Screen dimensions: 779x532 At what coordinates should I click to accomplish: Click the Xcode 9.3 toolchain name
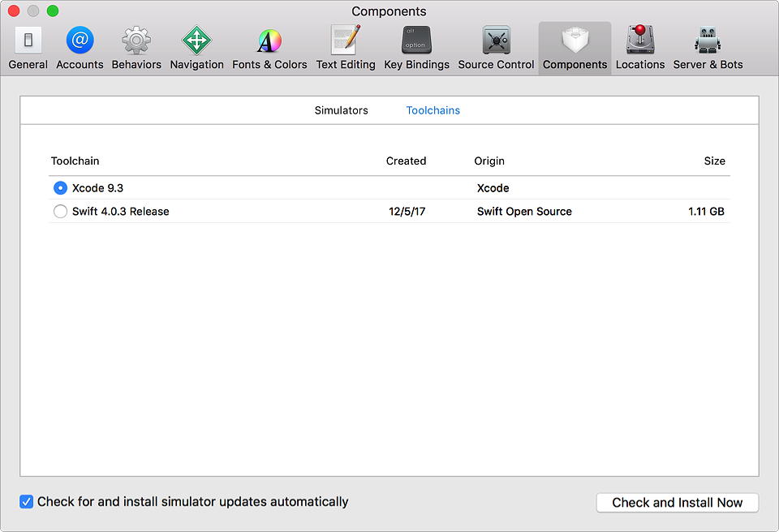point(97,188)
